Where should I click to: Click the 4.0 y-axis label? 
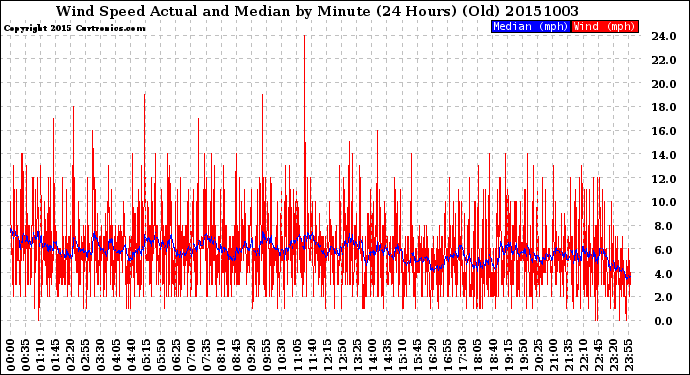(664, 274)
